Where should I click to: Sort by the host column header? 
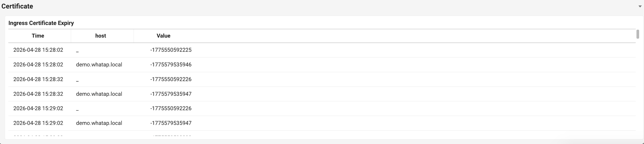(x=101, y=36)
